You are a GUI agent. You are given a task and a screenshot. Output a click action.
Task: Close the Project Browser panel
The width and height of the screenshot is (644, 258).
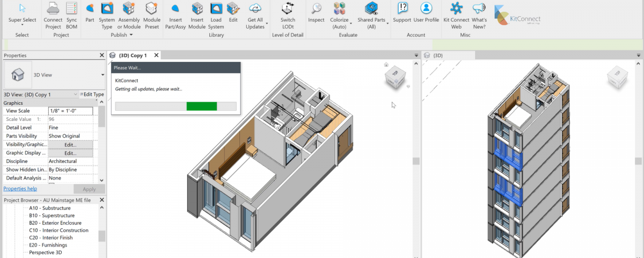[x=101, y=200]
